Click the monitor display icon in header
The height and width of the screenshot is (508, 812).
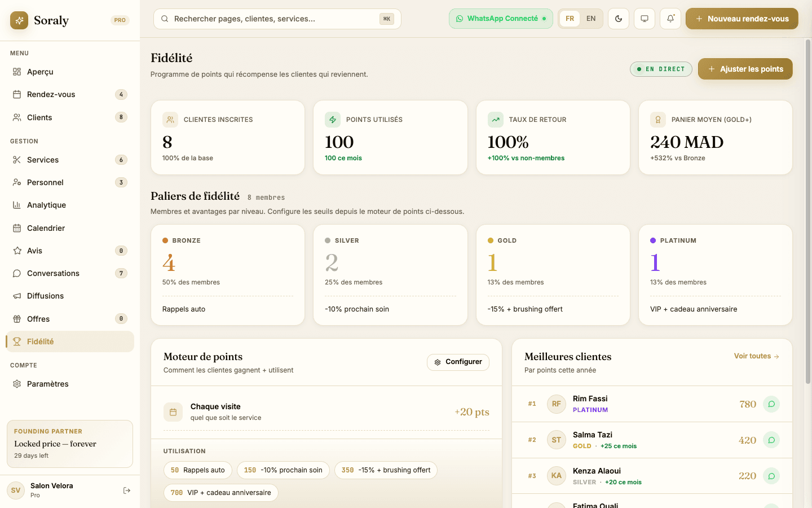(645, 19)
